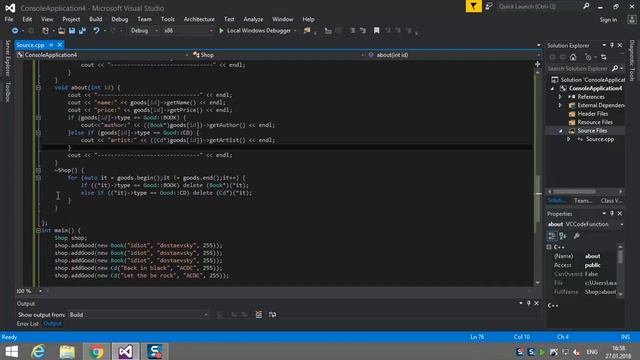Expand the References node
Viewport: 640px width, 360px height.
(560, 97)
